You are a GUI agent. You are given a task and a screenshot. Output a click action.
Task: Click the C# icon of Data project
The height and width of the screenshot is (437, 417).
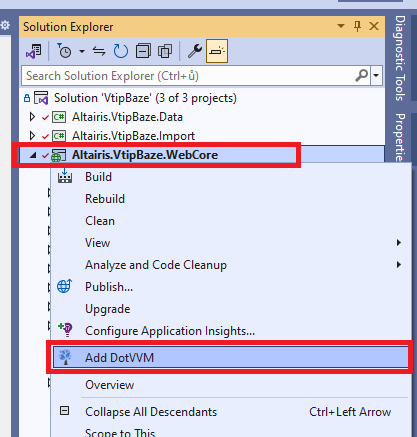[x=59, y=117]
